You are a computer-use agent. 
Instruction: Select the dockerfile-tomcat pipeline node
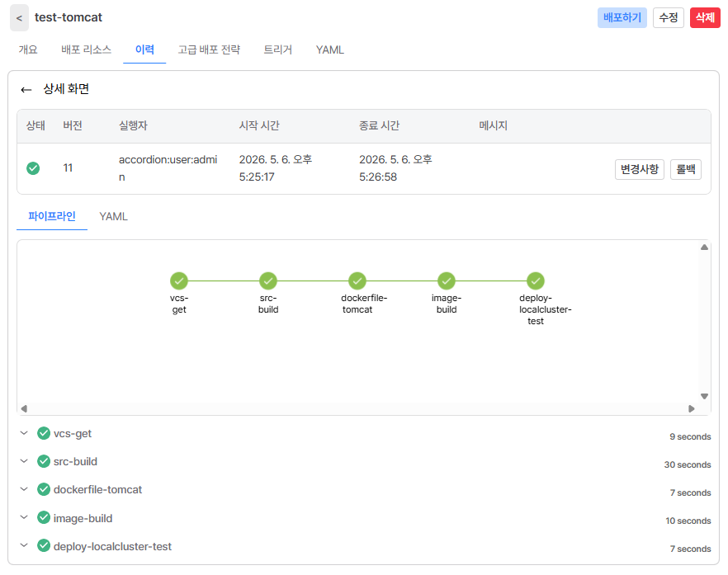tap(357, 280)
